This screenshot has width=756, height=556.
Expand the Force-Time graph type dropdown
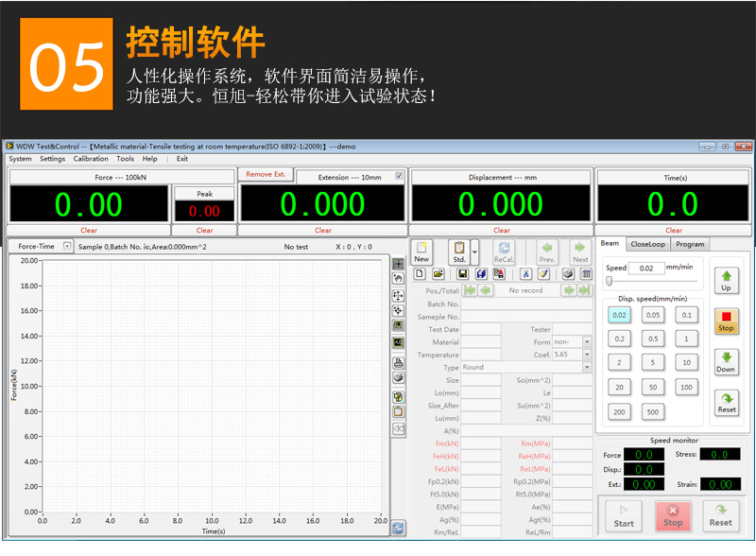(67, 246)
